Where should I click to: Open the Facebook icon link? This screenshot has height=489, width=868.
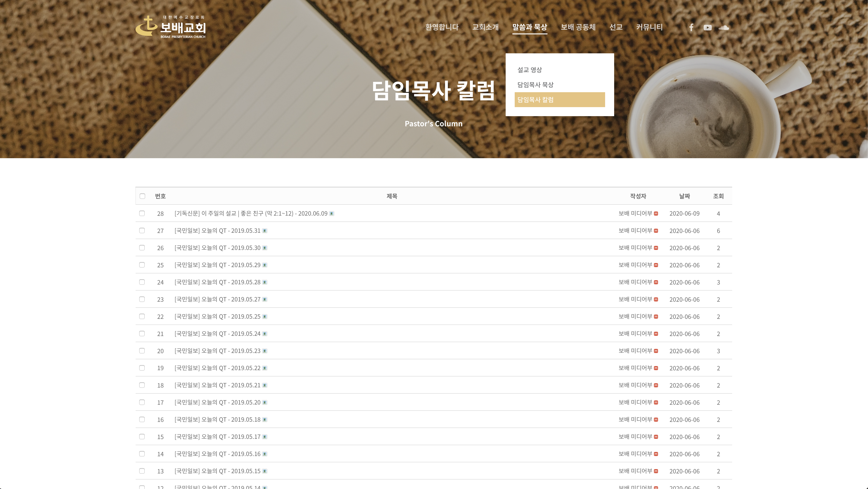691,27
